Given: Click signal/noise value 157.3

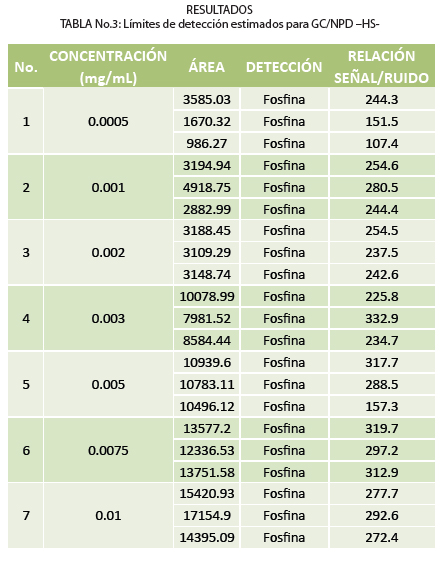Looking at the screenshot, I should (382, 406).
